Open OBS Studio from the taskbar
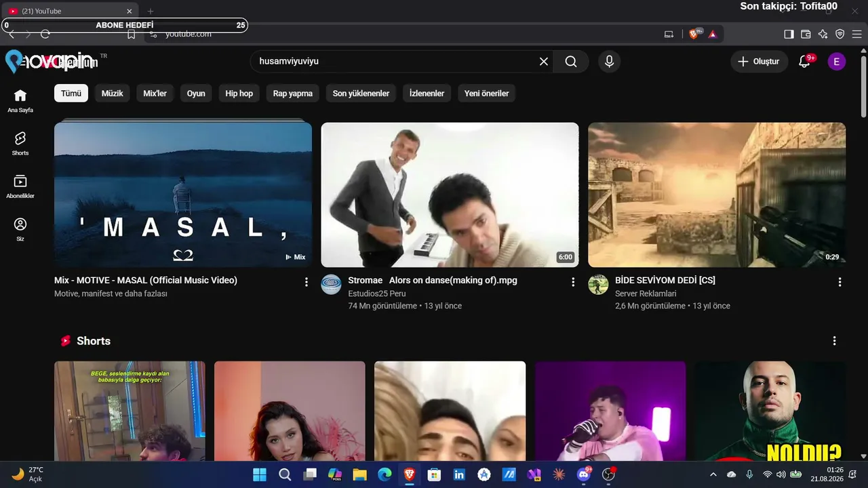Viewport: 868px width, 488px height. (609, 474)
